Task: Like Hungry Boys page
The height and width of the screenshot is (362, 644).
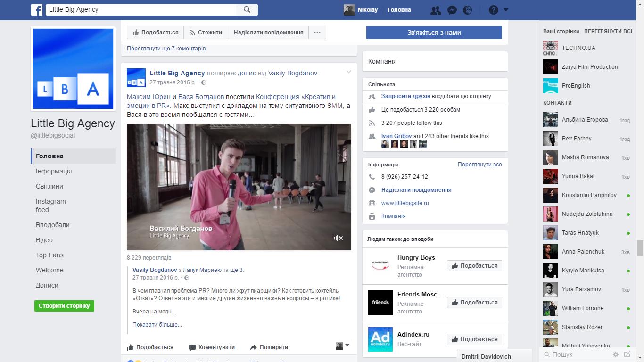Action: tap(474, 266)
